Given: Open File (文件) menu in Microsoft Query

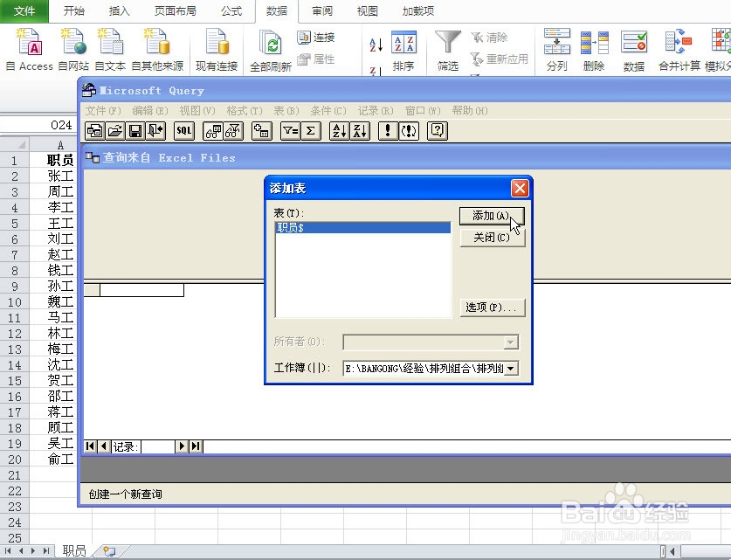Looking at the screenshot, I should coord(103,111).
